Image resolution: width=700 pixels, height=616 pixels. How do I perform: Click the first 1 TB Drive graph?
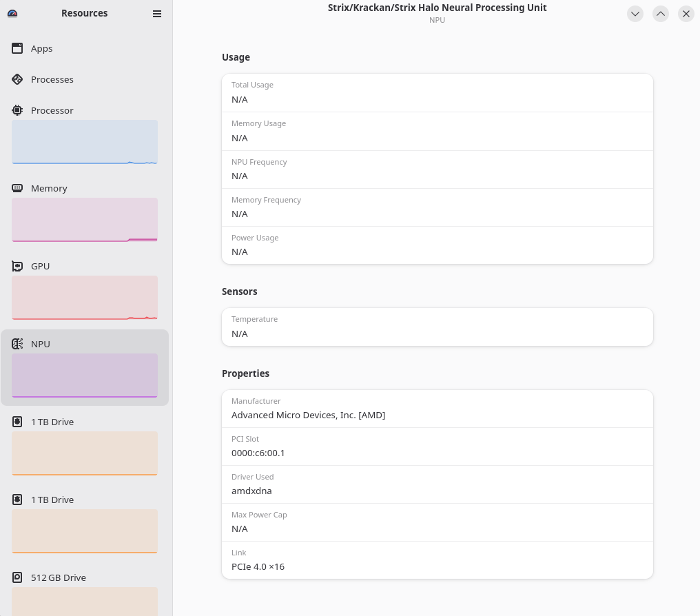pos(85,453)
